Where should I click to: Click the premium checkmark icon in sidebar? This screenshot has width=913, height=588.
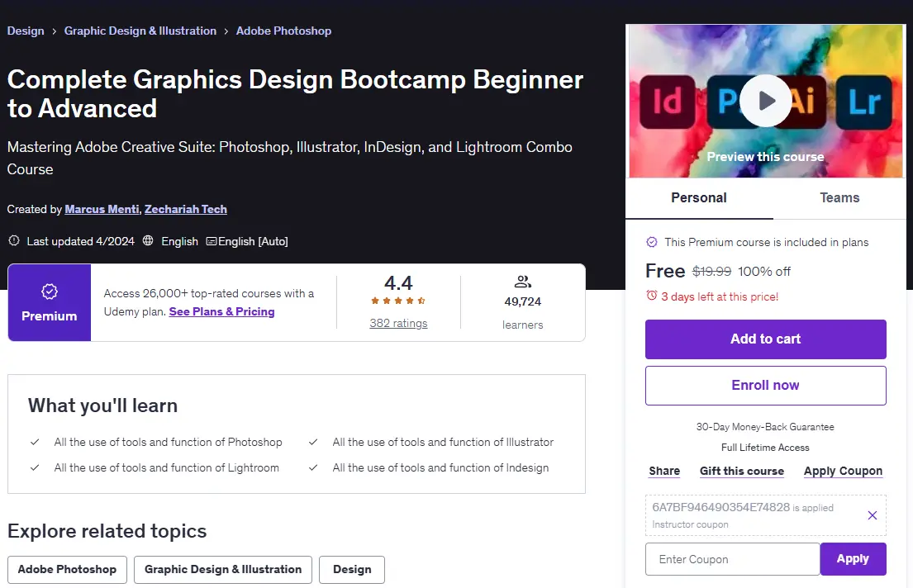click(x=652, y=242)
